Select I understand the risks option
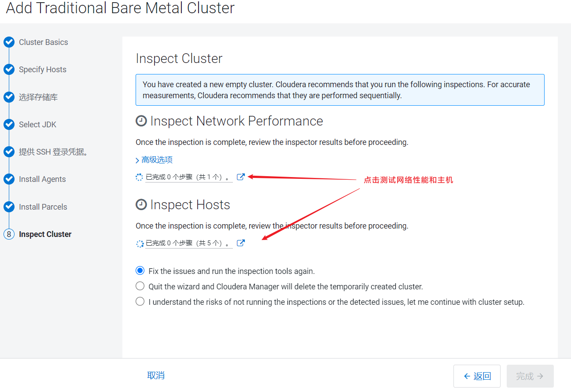 pyautogui.click(x=140, y=301)
